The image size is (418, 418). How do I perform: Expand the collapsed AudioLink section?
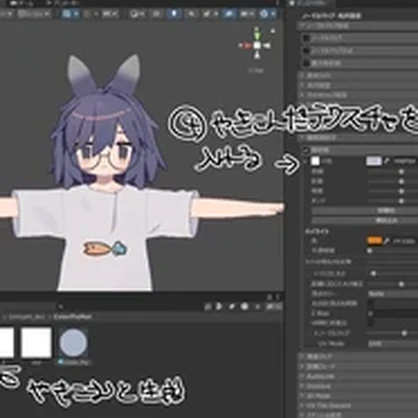point(358,376)
